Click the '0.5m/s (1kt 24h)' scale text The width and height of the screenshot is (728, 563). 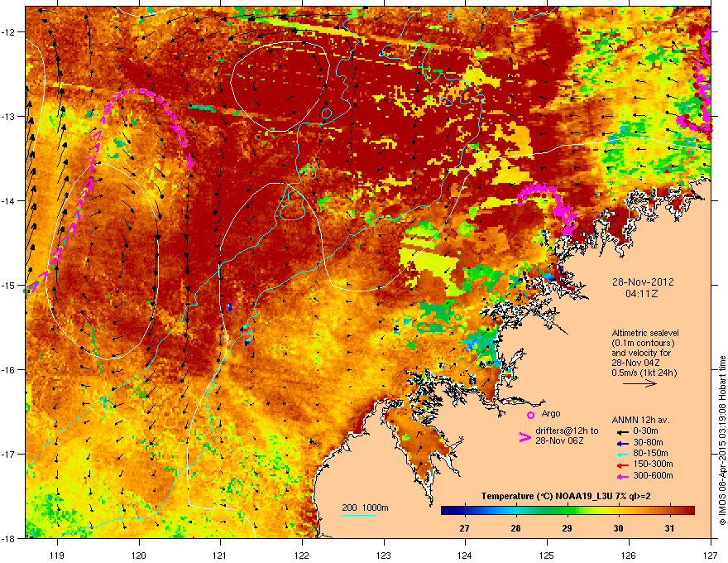point(644,373)
